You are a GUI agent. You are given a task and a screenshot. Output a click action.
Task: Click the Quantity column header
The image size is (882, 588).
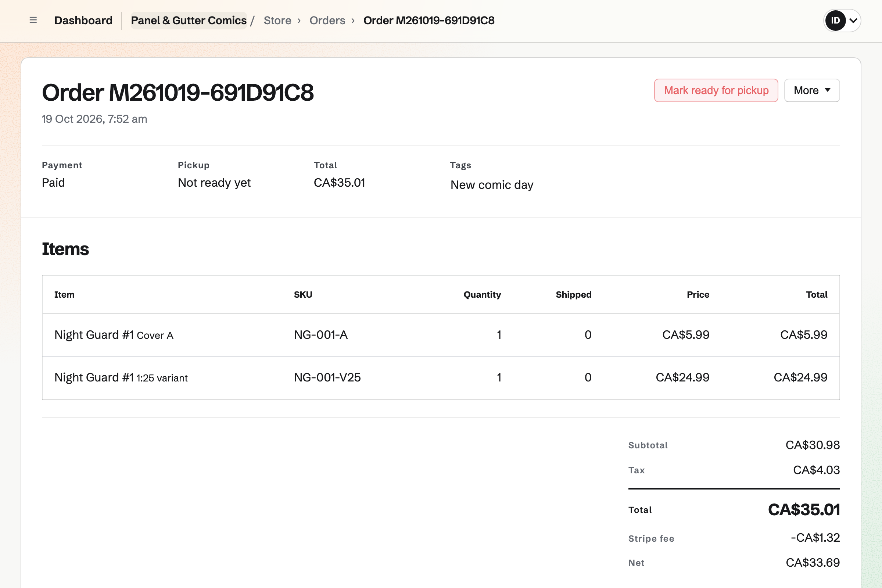[x=482, y=295]
